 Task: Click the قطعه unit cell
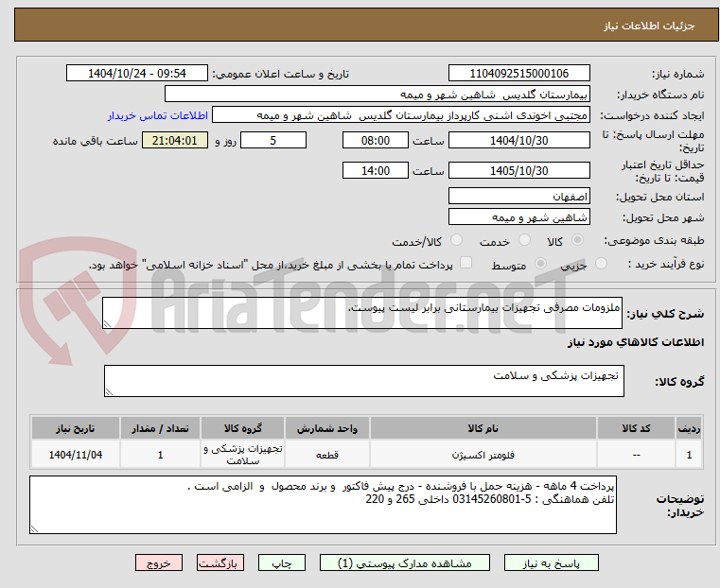pos(327,455)
